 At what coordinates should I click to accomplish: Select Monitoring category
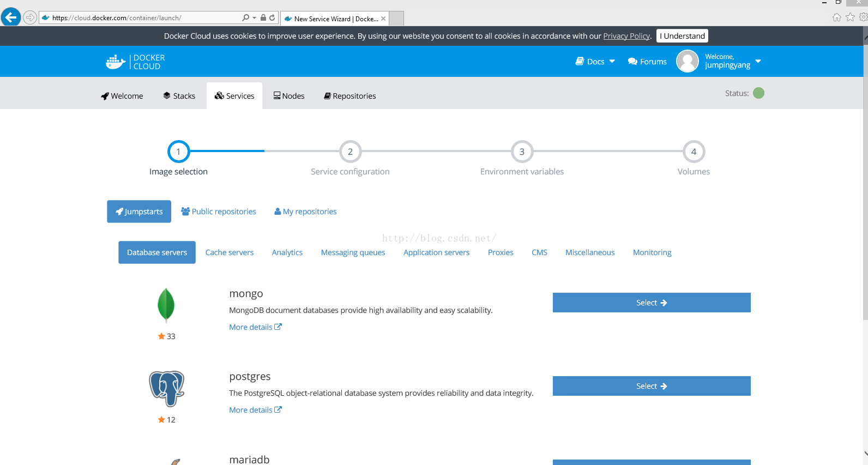(x=652, y=252)
